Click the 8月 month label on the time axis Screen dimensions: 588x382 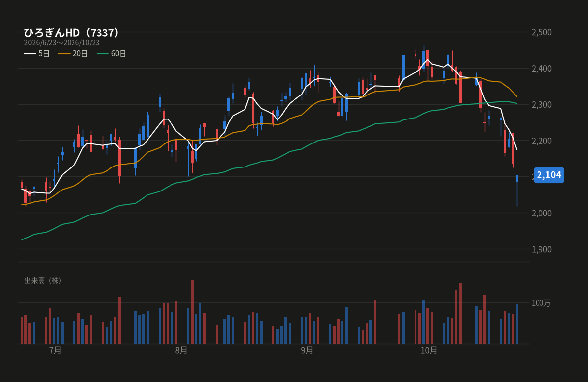coord(181,350)
